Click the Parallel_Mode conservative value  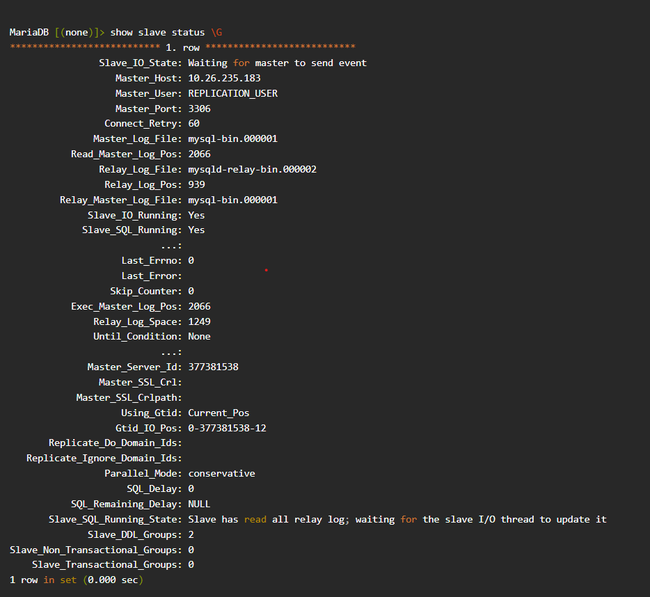click(221, 473)
